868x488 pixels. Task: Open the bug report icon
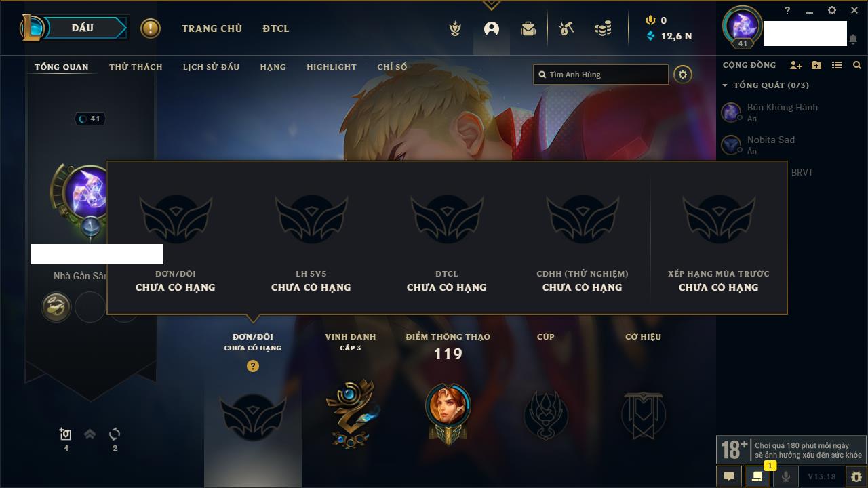click(x=856, y=476)
